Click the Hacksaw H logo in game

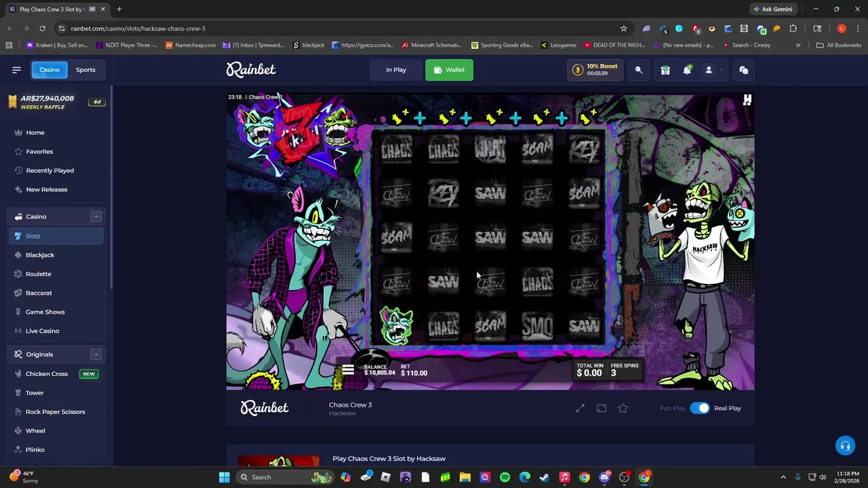click(747, 100)
